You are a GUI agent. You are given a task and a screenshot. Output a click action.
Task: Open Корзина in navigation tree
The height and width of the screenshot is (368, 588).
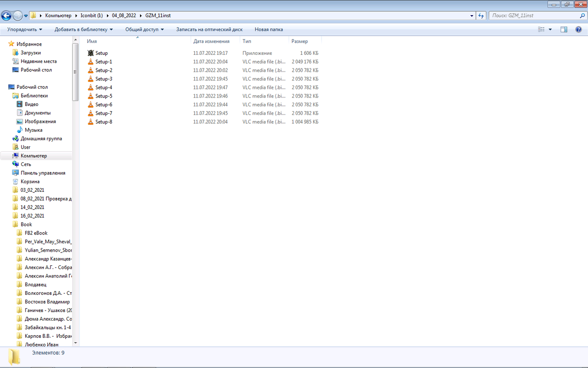click(30, 182)
